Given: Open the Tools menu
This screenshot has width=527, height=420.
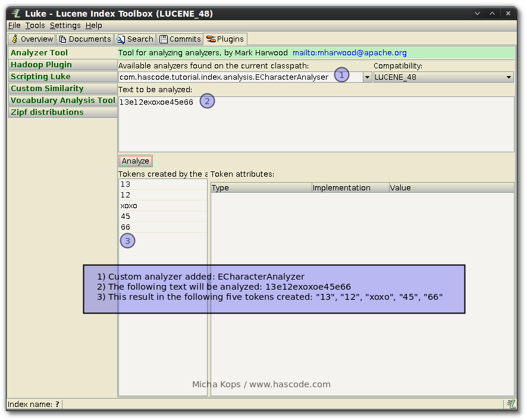Looking at the screenshot, I should tap(35, 26).
